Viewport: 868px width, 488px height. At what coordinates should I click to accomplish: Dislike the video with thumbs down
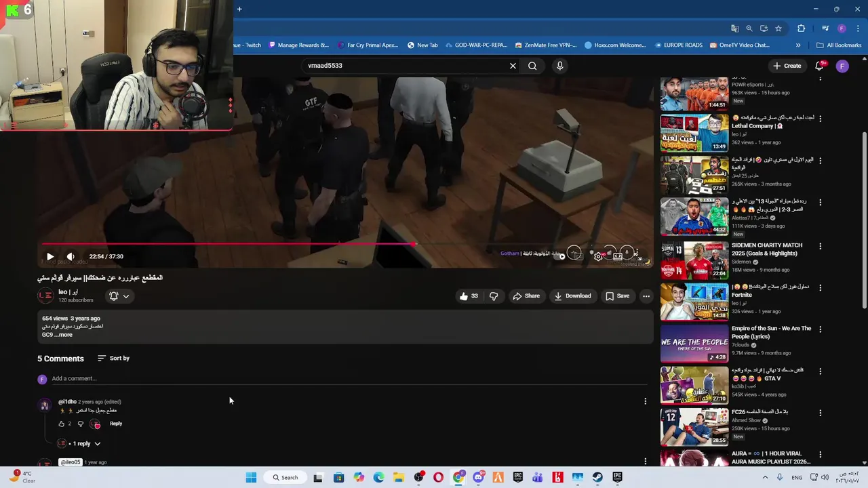494,296
